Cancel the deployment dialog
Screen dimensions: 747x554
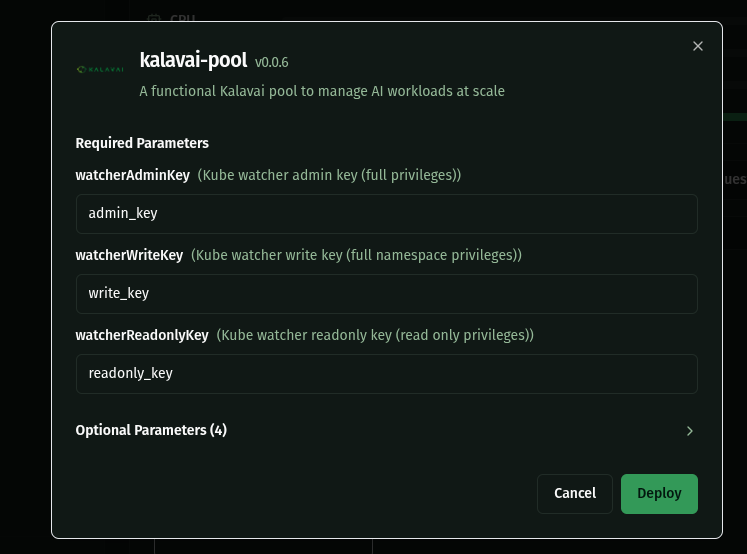point(575,494)
